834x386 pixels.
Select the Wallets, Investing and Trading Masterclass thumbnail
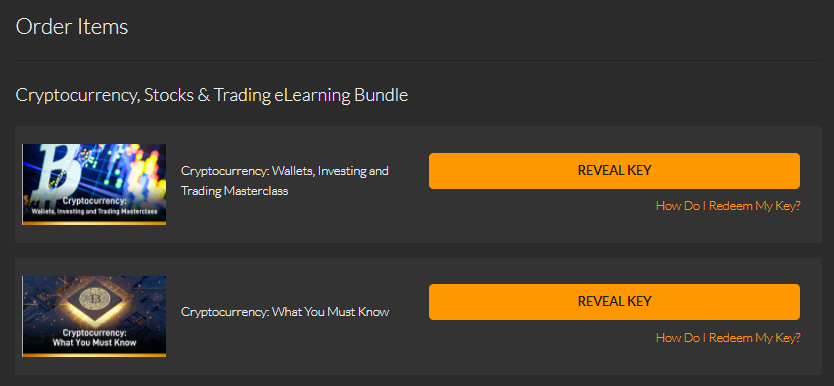[94, 184]
